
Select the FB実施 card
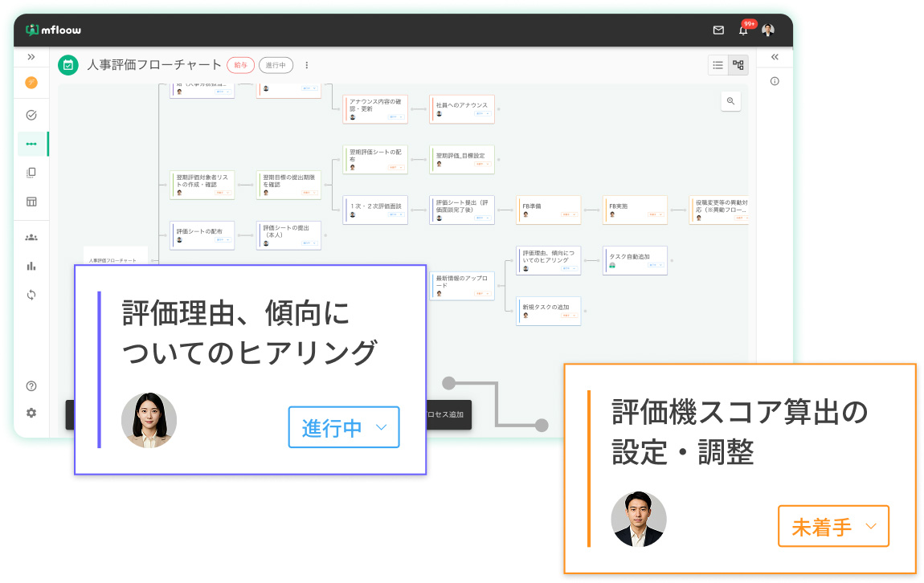636,210
